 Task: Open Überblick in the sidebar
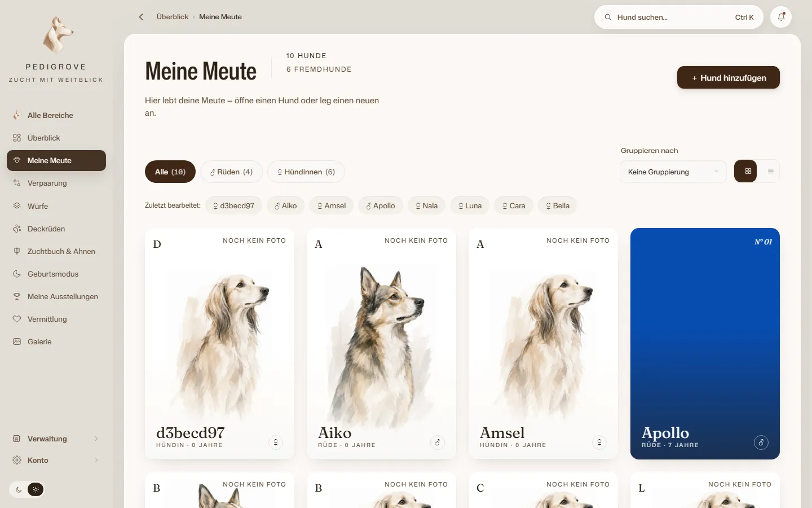pyautogui.click(x=56, y=138)
